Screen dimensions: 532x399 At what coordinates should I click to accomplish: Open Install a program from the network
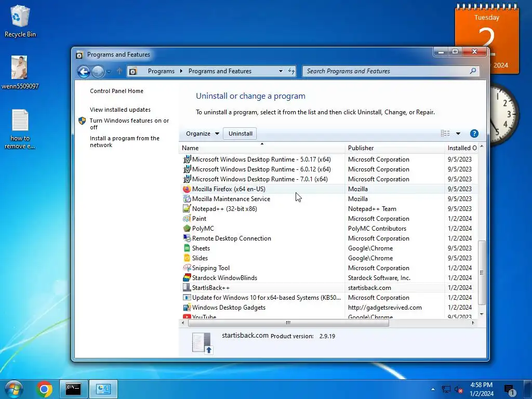[124, 141]
